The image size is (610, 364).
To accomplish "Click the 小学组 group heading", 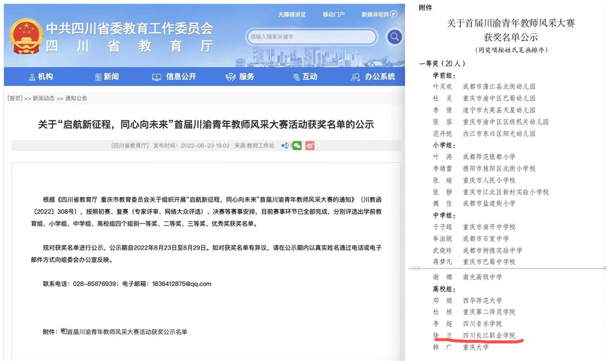I will (444, 145).
